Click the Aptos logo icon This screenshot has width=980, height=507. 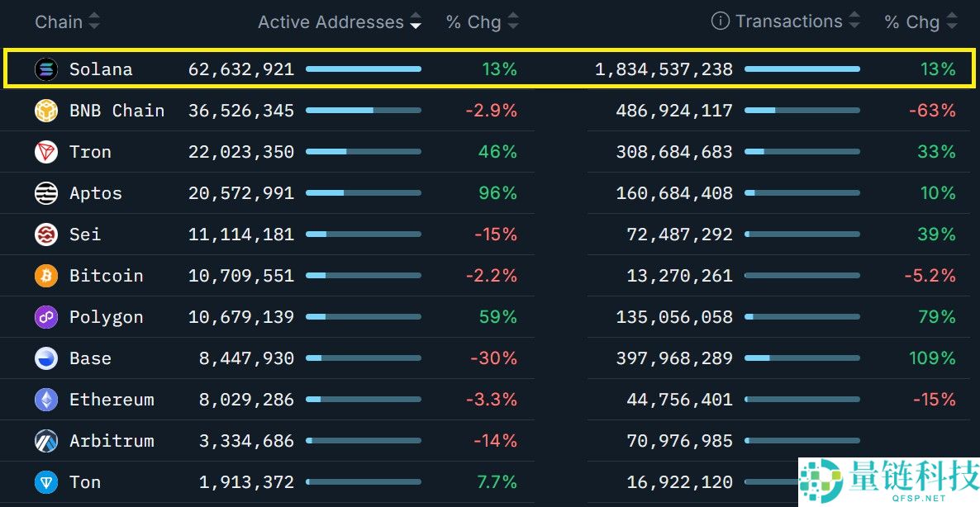tap(46, 193)
